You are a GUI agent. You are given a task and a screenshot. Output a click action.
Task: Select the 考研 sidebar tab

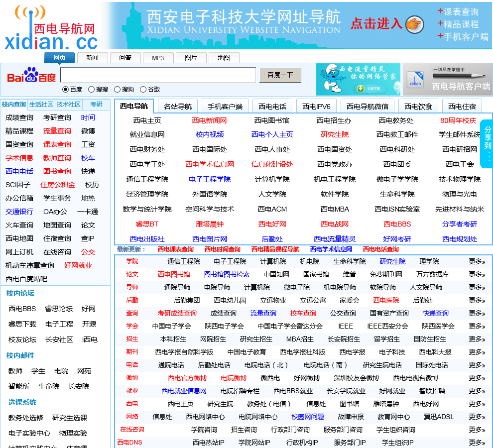click(x=96, y=105)
